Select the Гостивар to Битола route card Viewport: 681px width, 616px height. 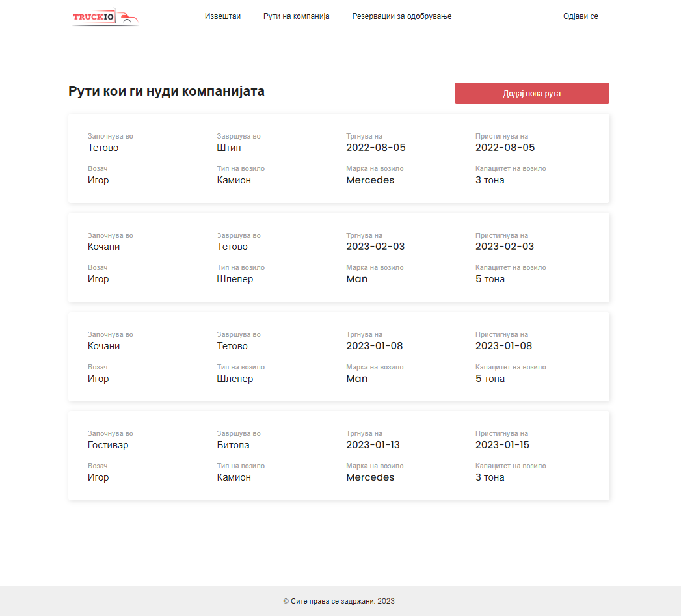click(x=338, y=455)
